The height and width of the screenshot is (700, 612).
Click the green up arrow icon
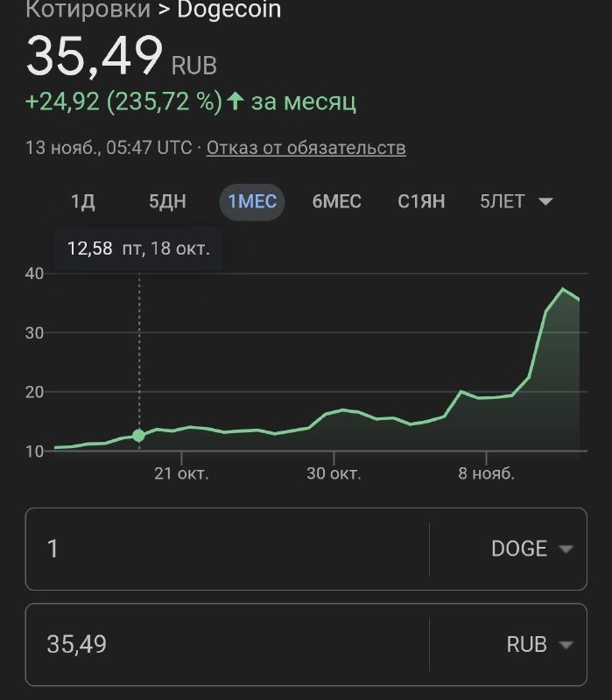(x=236, y=101)
